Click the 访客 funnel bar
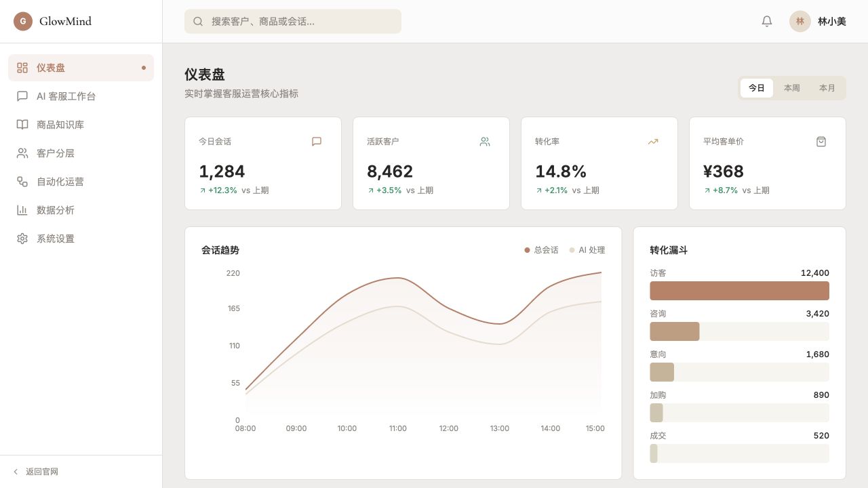The height and width of the screenshot is (488, 868). [x=739, y=291]
